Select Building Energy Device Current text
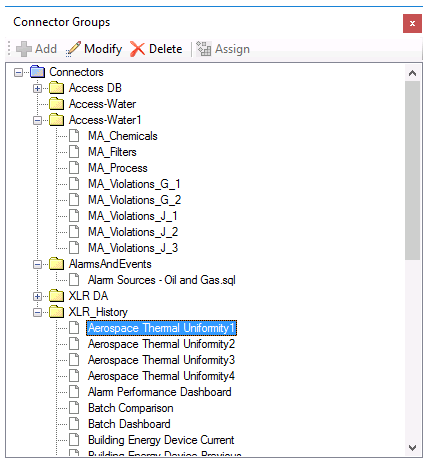 [161, 440]
